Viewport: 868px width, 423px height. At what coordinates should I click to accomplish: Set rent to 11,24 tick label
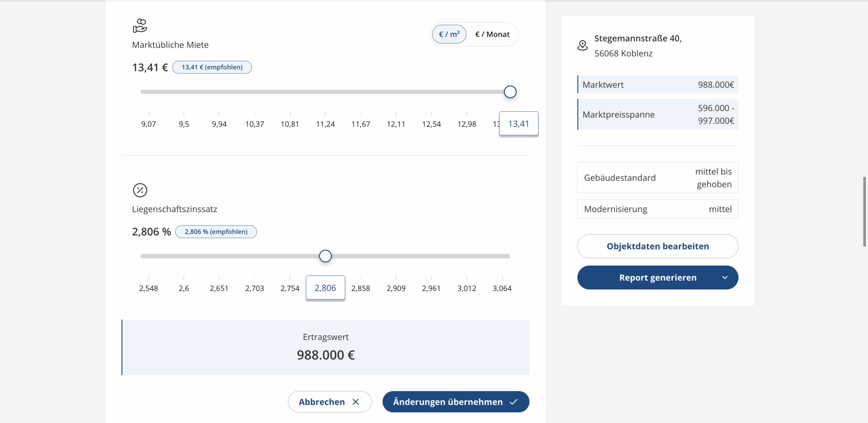click(325, 124)
